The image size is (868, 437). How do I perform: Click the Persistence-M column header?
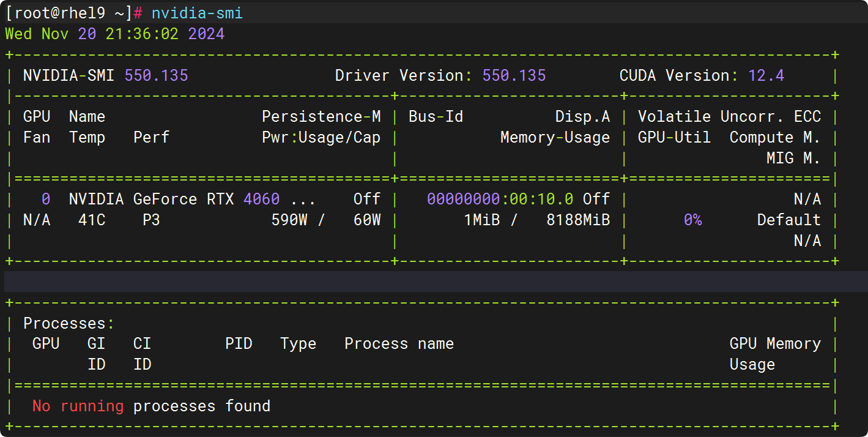[x=321, y=116]
